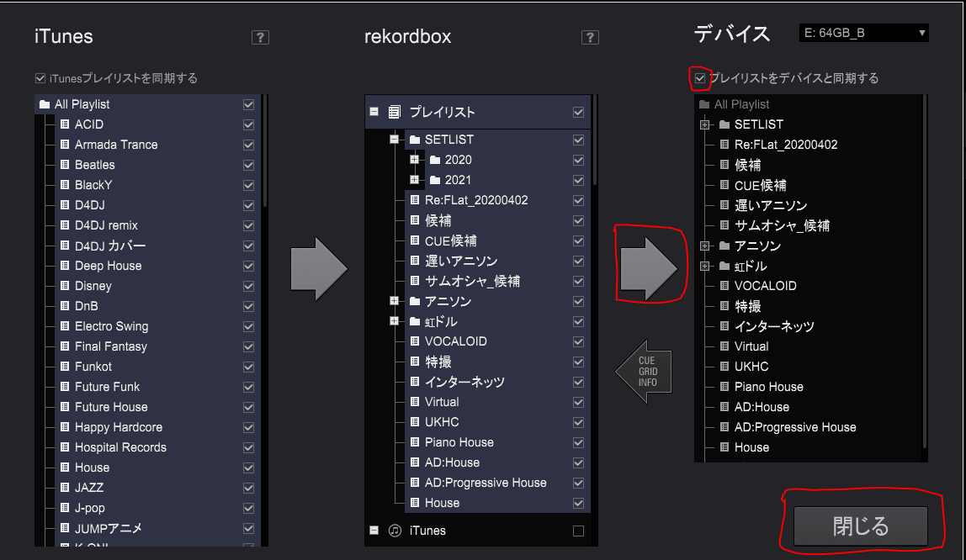Expand the アニソン folder in device panel

click(705, 246)
